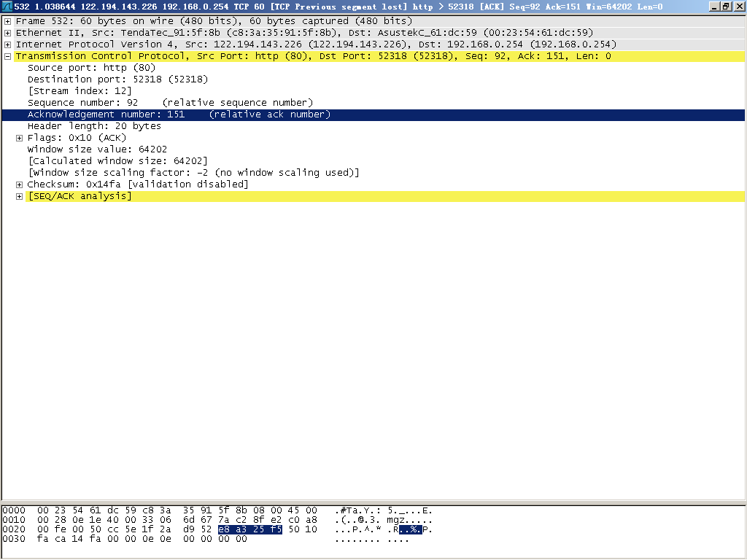Close the packet 532 window
Image resolution: width=747 pixels, height=560 pixels.
pos(738,7)
